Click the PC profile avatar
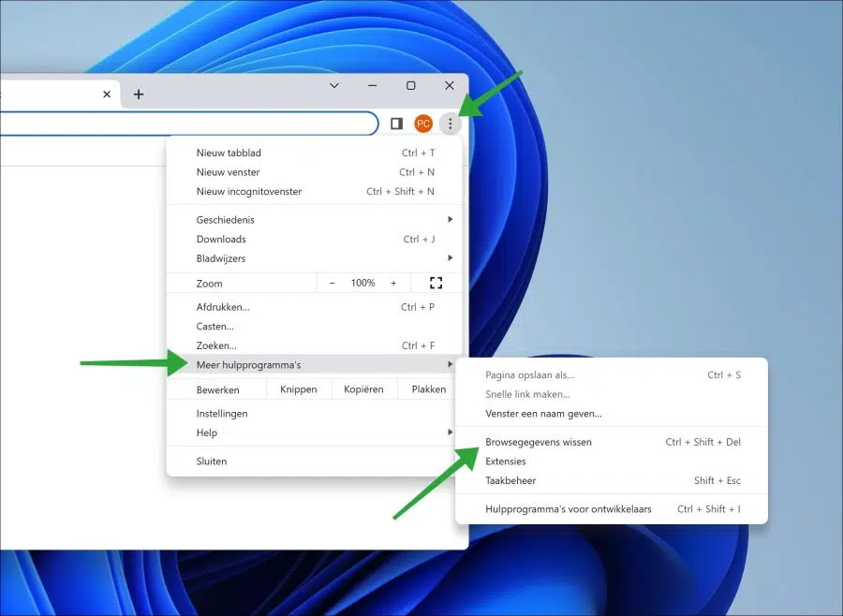The width and height of the screenshot is (843, 616). tap(423, 125)
